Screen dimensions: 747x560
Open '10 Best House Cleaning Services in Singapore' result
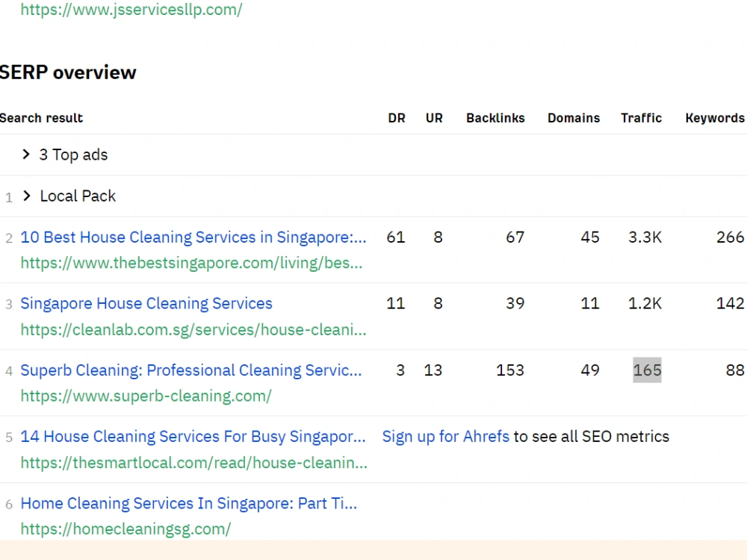coord(193,237)
